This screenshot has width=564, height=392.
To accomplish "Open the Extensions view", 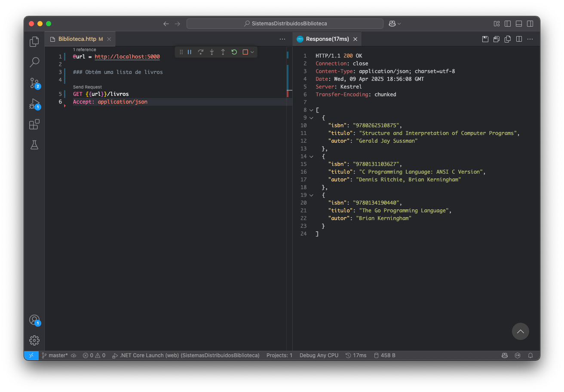I will [34, 124].
